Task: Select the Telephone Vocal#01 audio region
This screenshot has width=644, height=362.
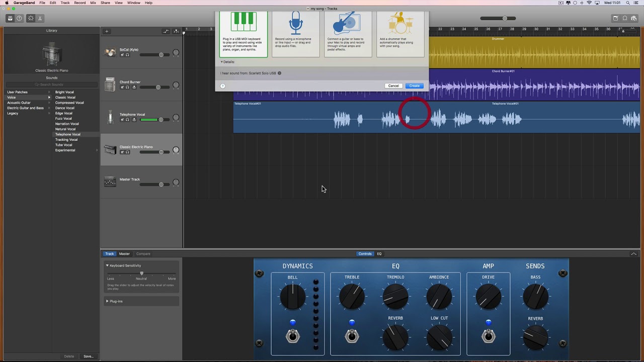Action: [x=437, y=117]
